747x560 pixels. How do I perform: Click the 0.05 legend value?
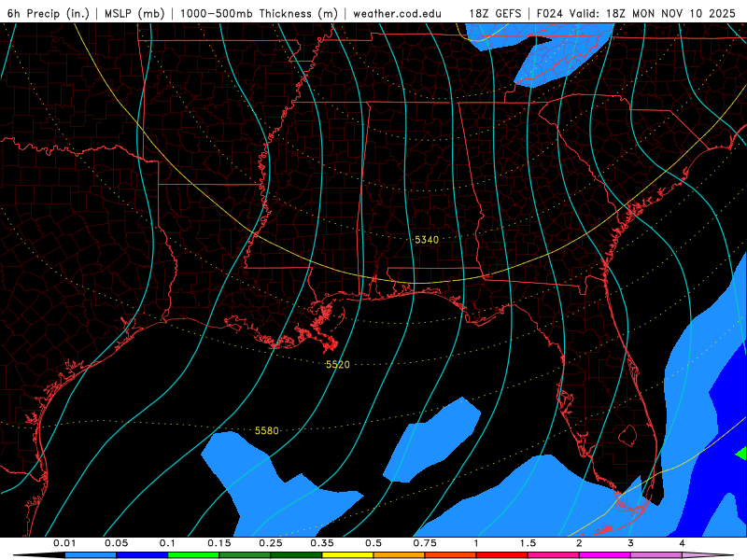(116, 543)
